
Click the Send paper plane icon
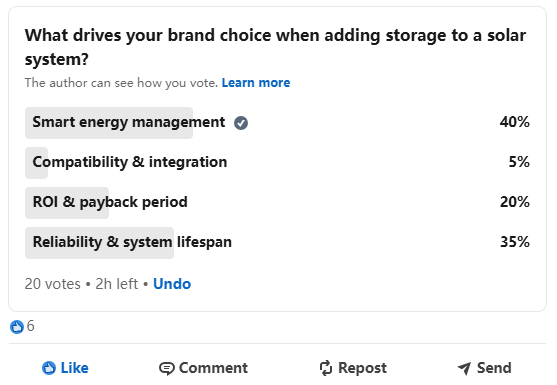coord(464,368)
